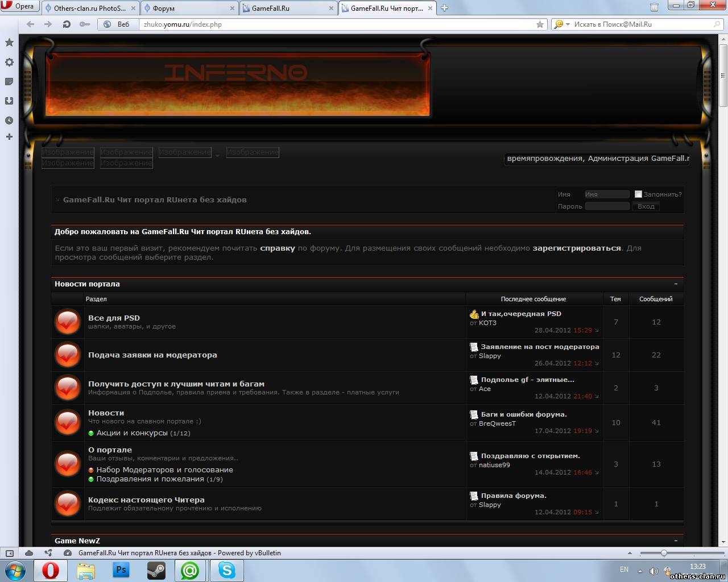
Task: Collapse the Новости портала category
Action: (676, 284)
